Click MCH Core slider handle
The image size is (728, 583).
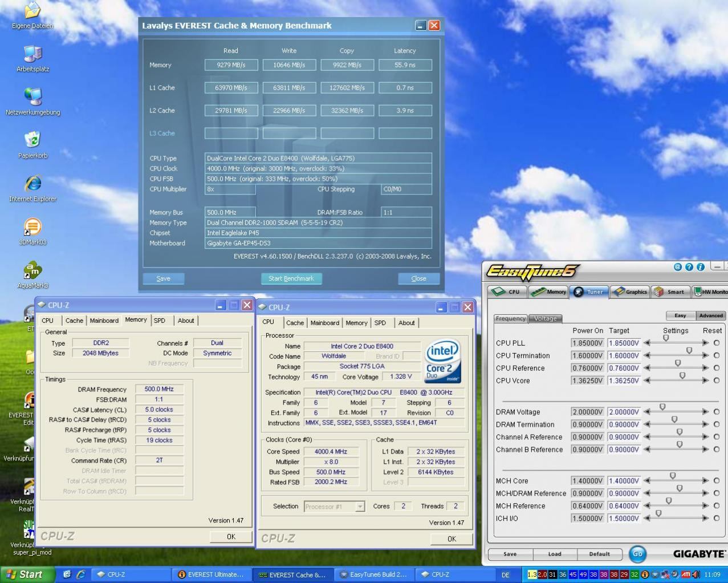point(673,476)
